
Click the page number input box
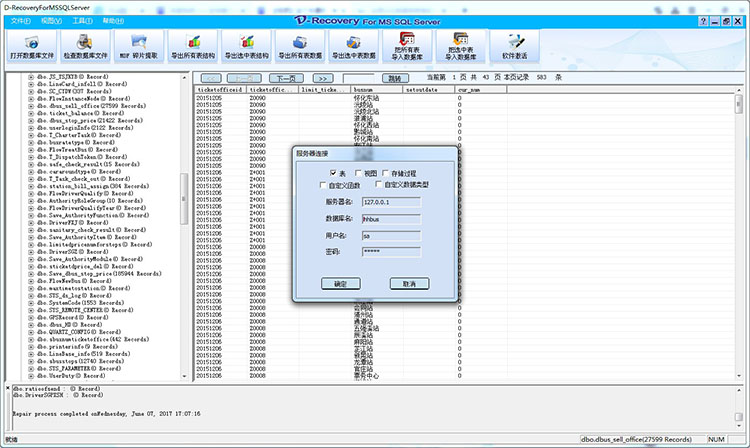(x=358, y=78)
